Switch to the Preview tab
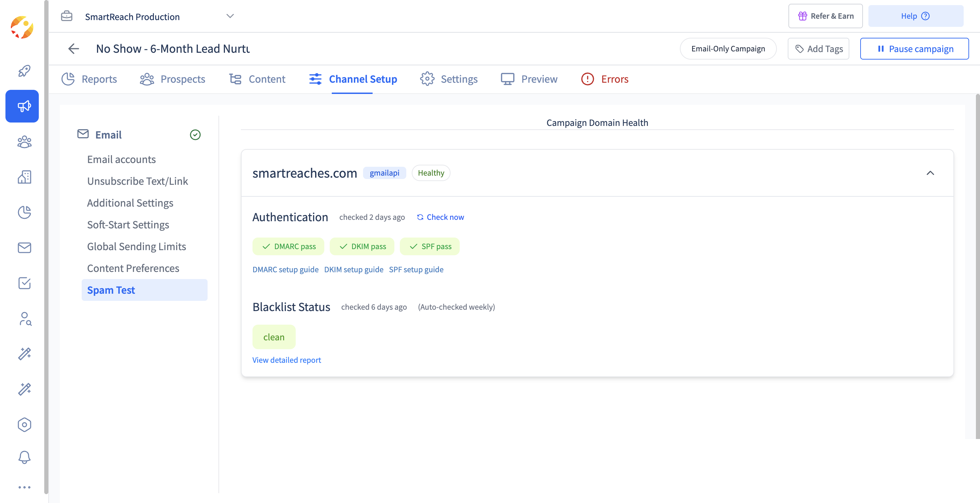 [x=529, y=79]
